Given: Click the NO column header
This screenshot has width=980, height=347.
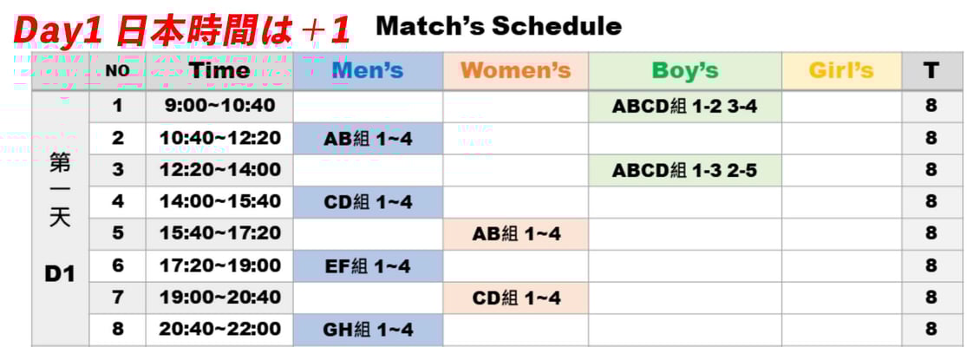Looking at the screenshot, I should 117,71.
